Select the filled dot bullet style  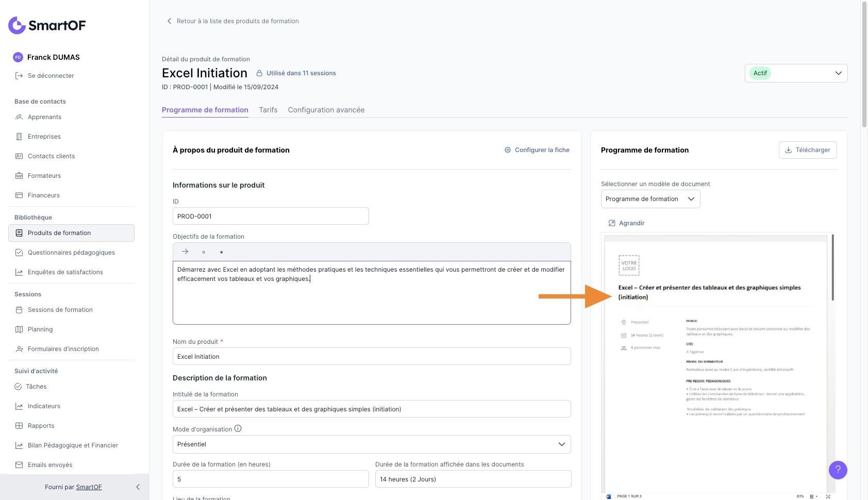click(222, 252)
